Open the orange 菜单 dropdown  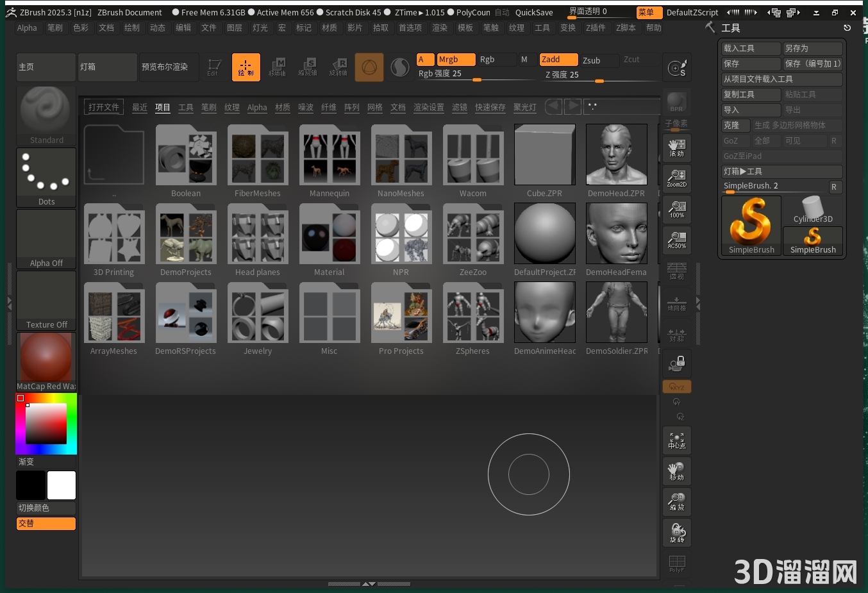coord(648,12)
